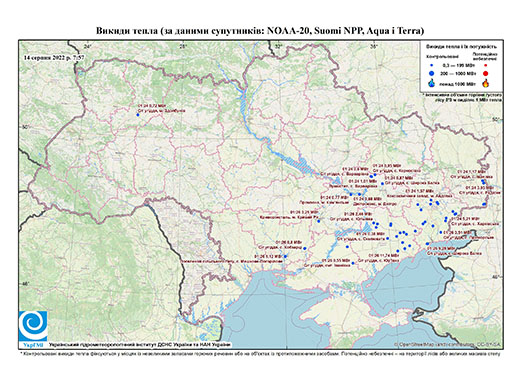The height and width of the screenshot is (368, 520).
Task: Click the УкрГМІ spiral logo
Action: (x=33, y=326)
